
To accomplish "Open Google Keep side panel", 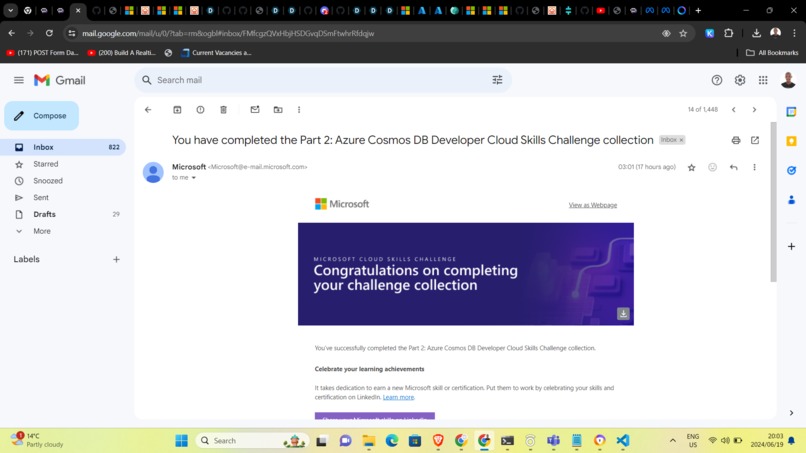I will tap(791, 141).
